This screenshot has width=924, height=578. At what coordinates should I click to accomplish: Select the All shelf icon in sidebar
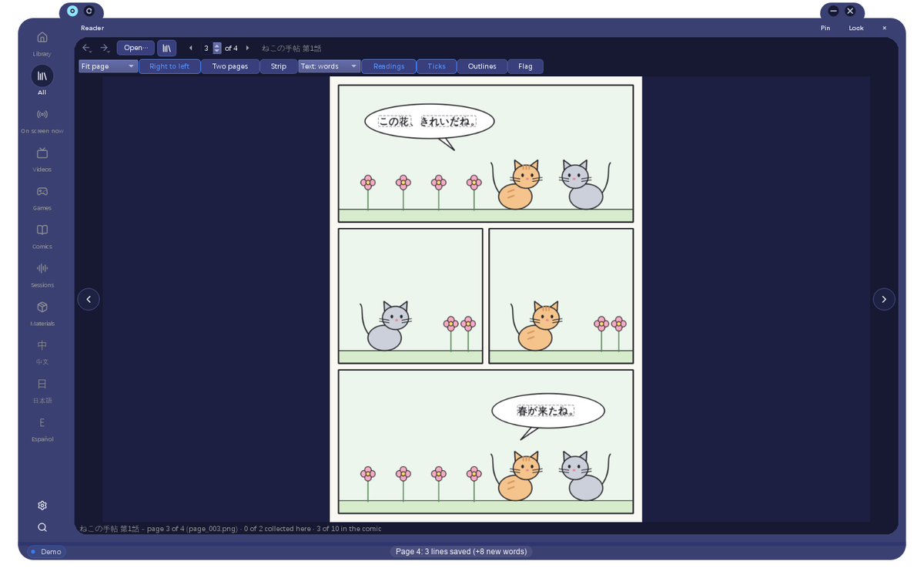(42, 76)
